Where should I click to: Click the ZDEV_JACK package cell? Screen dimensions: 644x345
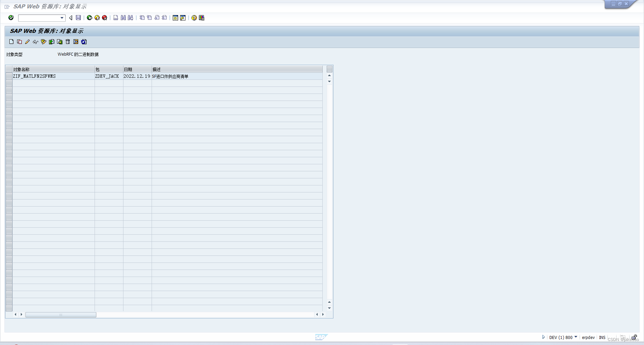click(x=109, y=76)
